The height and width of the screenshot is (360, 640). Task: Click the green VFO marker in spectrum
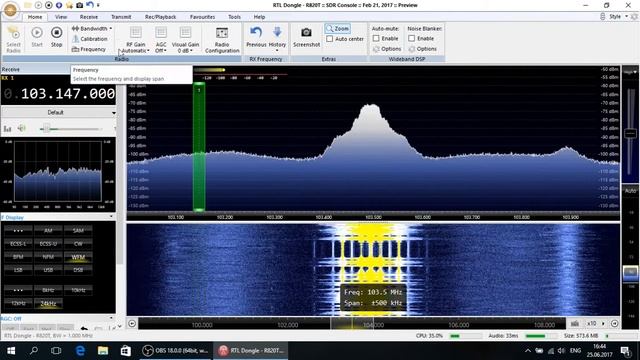(199, 147)
